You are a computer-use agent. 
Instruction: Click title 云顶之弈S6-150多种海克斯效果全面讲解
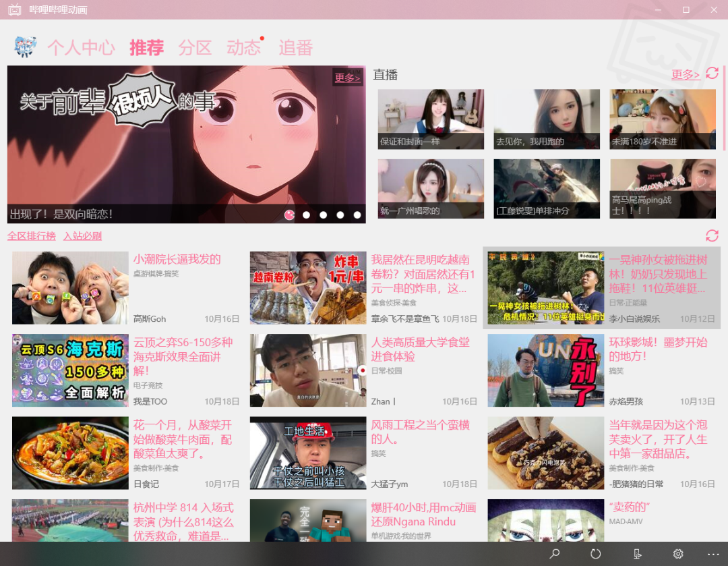coord(183,356)
